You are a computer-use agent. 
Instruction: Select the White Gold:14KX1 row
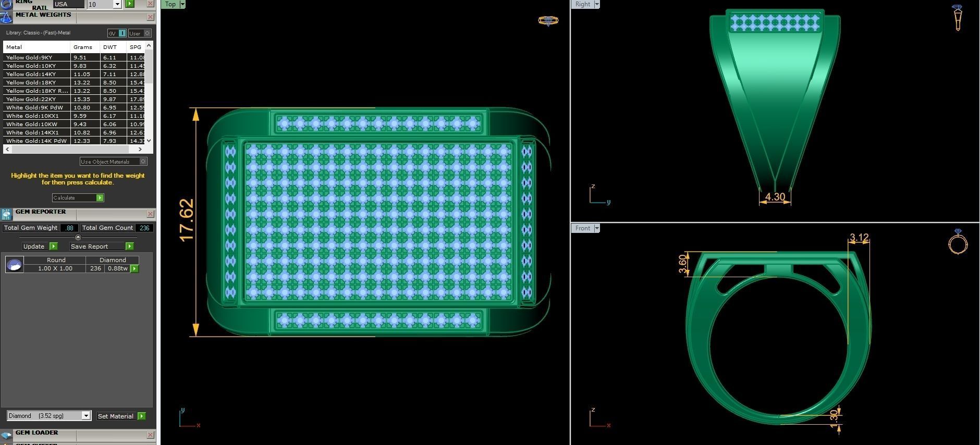coord(74,132)
